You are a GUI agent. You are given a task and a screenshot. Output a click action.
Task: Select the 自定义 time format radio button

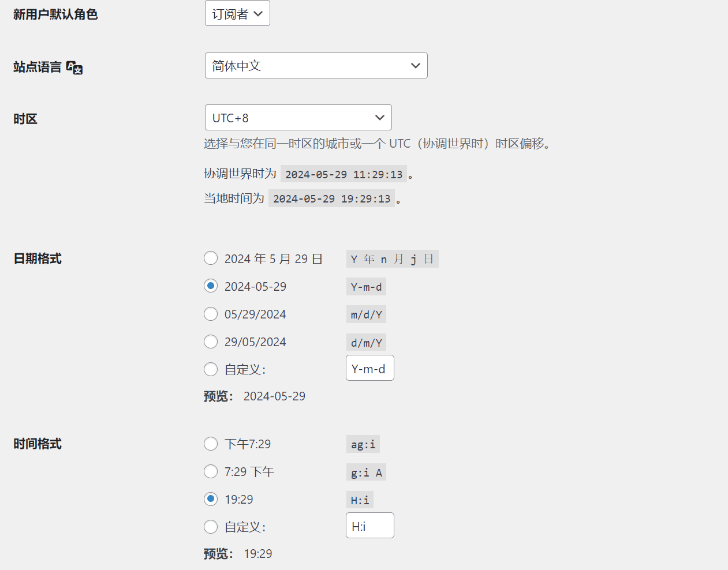(211, 526)
